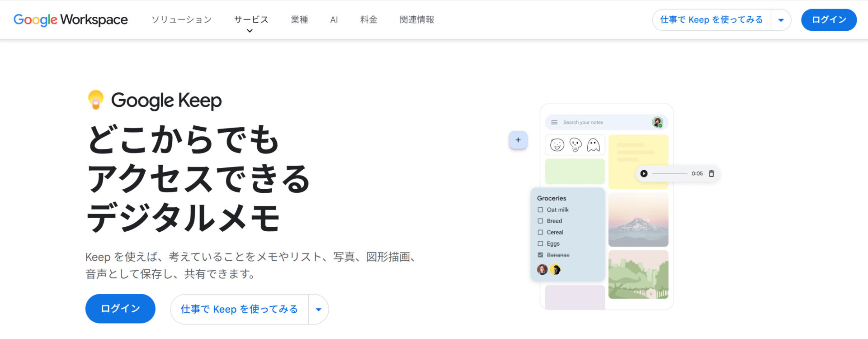The image size is (868, 339).
Task: Open the 業種 menu
Action: click(x=299, y=19)
